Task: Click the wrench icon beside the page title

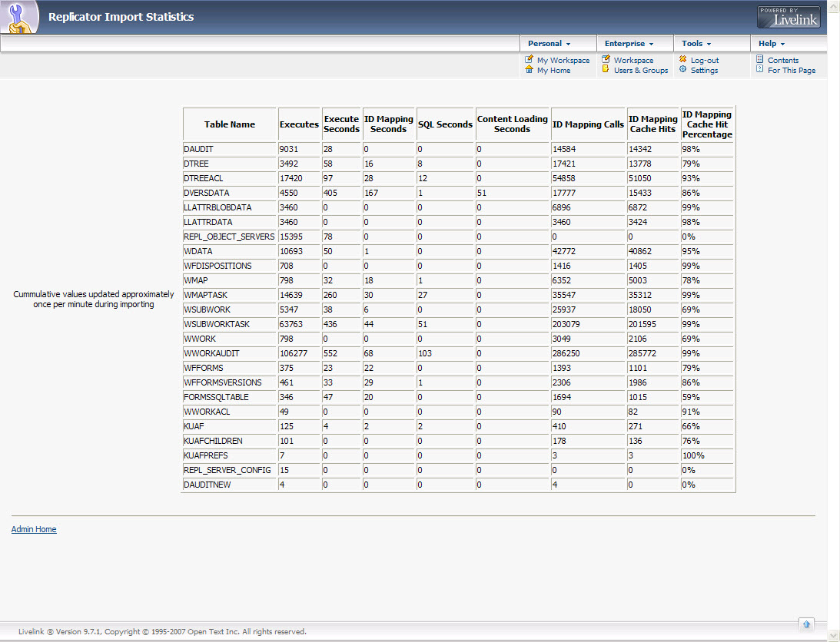Action: (20, 17)
